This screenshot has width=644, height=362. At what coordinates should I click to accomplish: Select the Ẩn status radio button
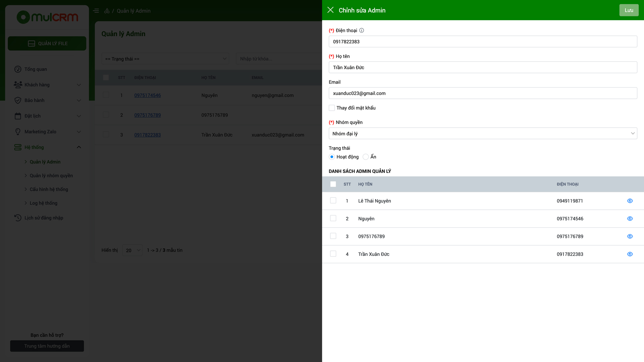point(366,157)
